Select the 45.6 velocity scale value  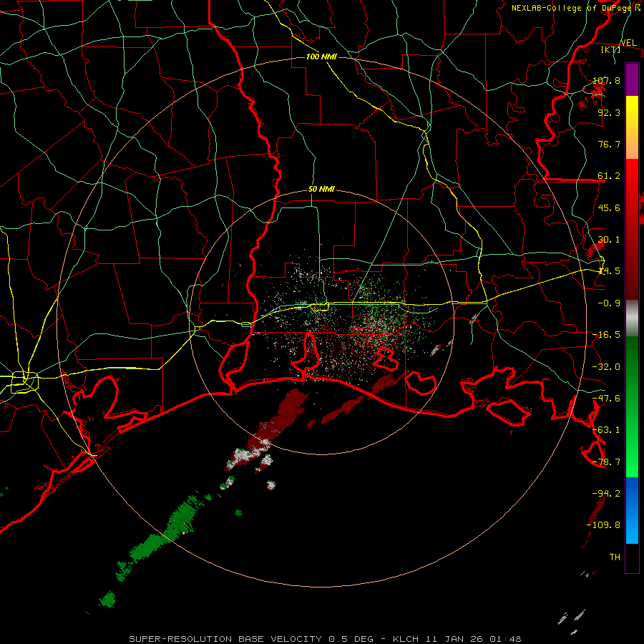609,208
